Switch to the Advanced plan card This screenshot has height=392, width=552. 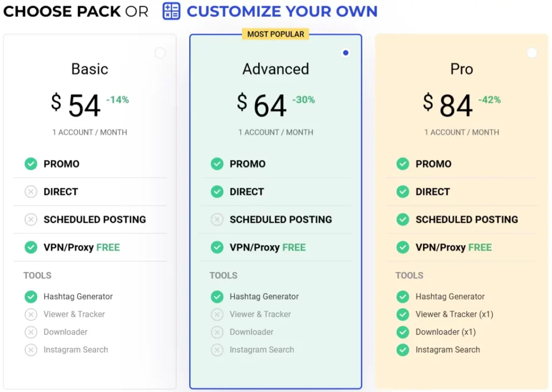[x=275, y=69]
